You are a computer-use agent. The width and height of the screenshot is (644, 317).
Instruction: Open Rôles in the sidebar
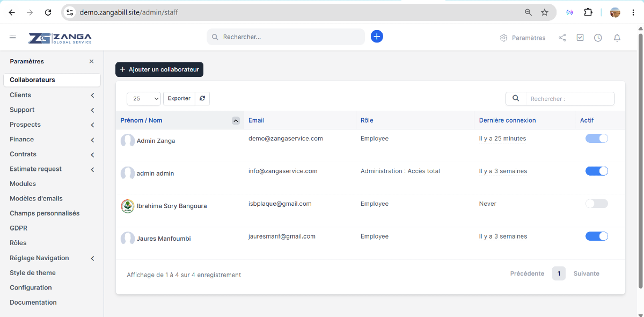click(18, 243)
